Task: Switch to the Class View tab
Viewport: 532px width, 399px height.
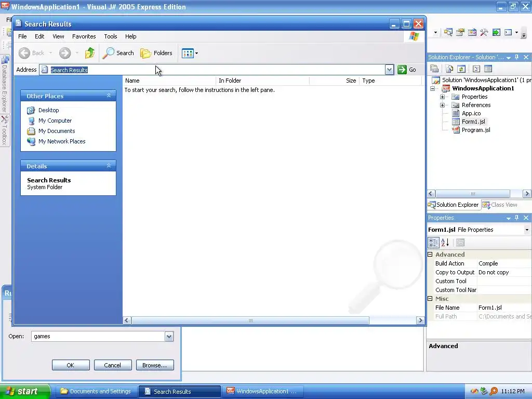Action: tap(500, 205)
